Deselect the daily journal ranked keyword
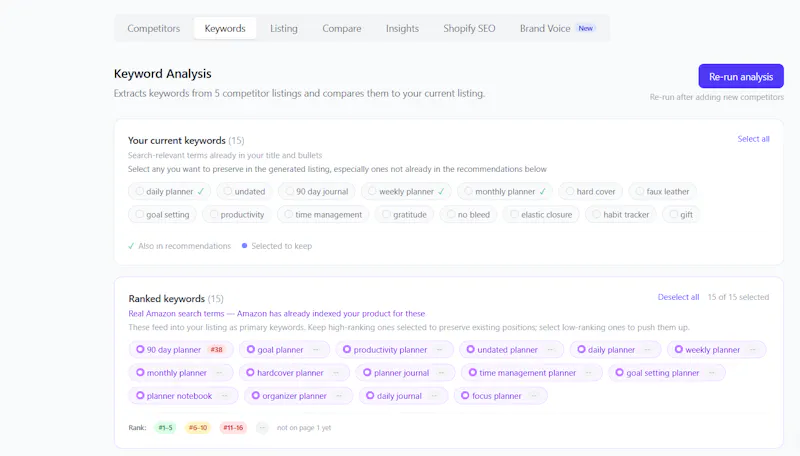800x456 pixels. [404, 395]
